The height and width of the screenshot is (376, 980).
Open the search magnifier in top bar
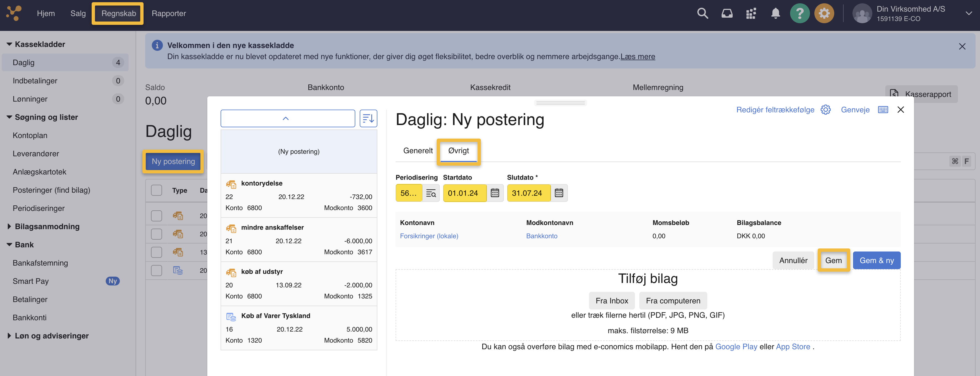(703, 13)
